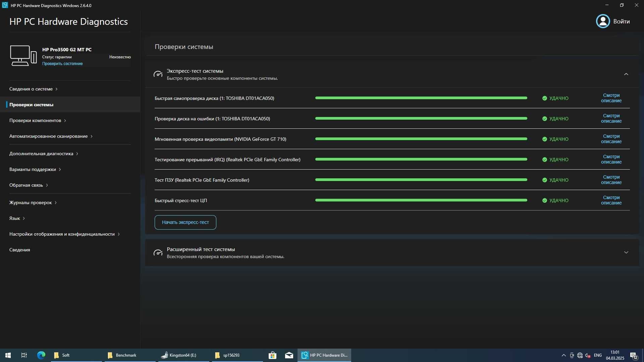
Task: Expand Варианты поддержки in sidebar
Action: (x=35, y=169)
